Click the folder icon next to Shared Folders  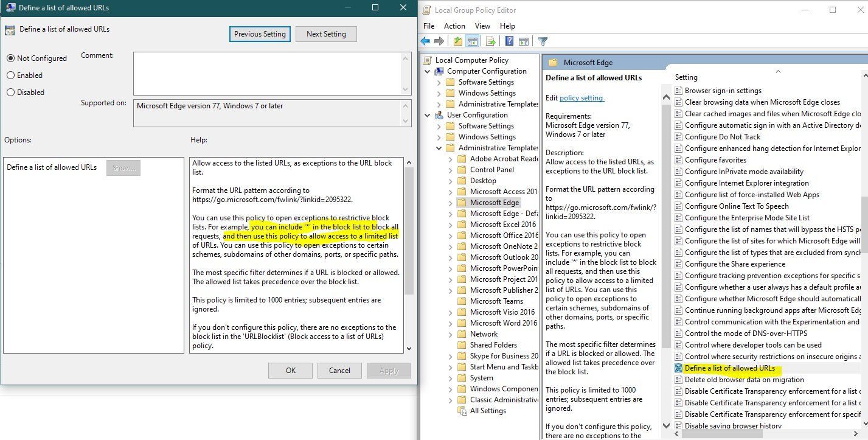[462, 345]
